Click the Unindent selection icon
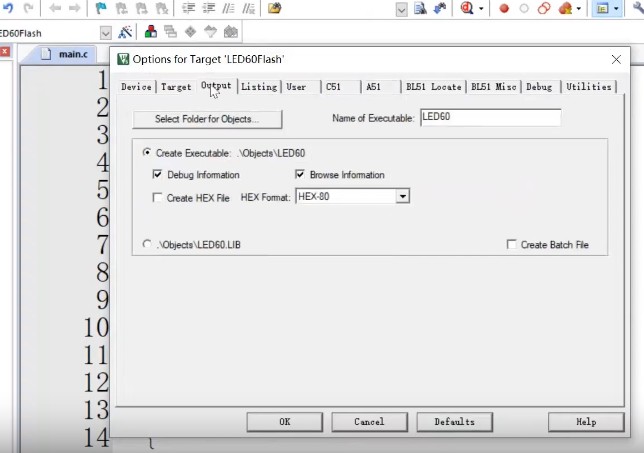The image size is (644, 453). tap(209, 8)
